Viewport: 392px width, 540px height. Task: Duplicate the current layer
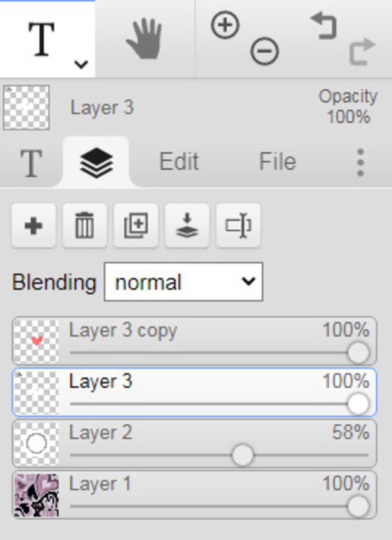tap(136, 226)
